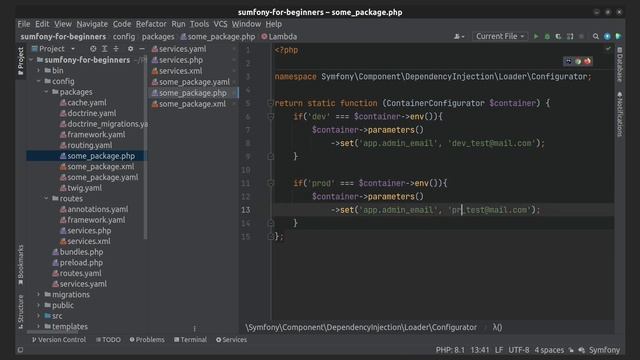The width and height of the screenshot is (640, 360).
Task: Click the green inspections checkmark in the editor
Action: (608, 49)
